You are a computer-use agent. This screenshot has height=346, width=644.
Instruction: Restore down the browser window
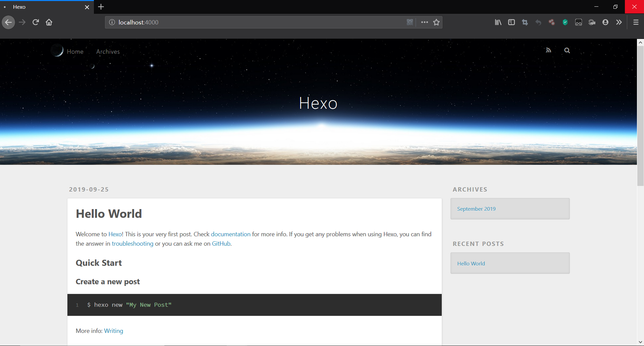tap(615, 7)
